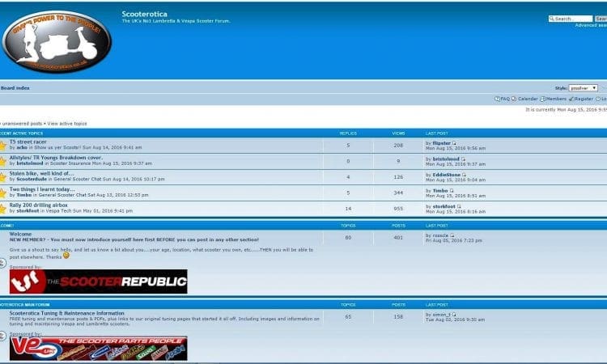
Task: Open the Calendar link
Action: (528, 99)
